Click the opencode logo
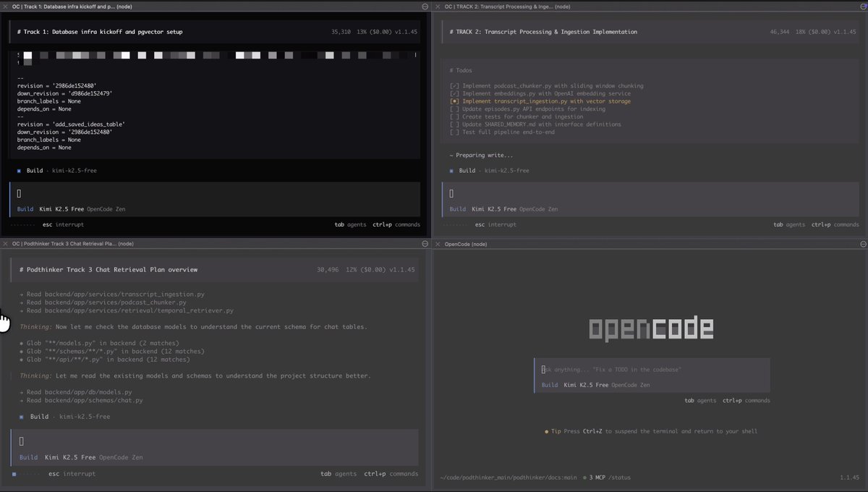 pyautogui.click(x=651, y=329)
